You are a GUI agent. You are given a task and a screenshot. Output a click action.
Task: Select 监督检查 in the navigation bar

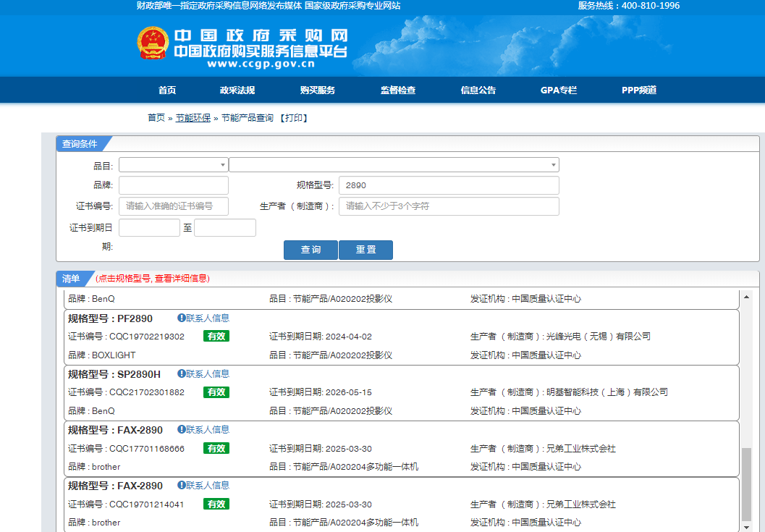click(x=398, y=90)
